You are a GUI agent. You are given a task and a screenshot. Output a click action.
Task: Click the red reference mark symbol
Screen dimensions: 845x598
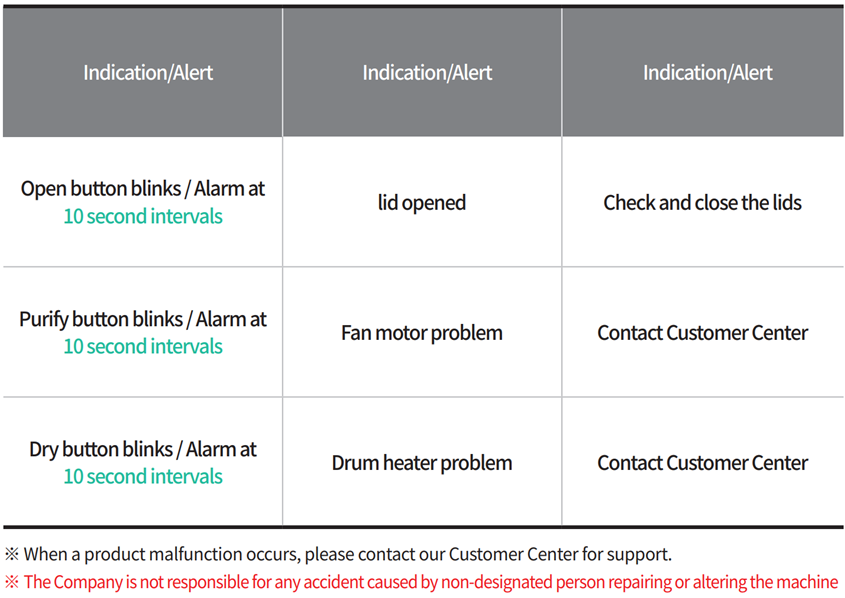(x=12, y=582)
